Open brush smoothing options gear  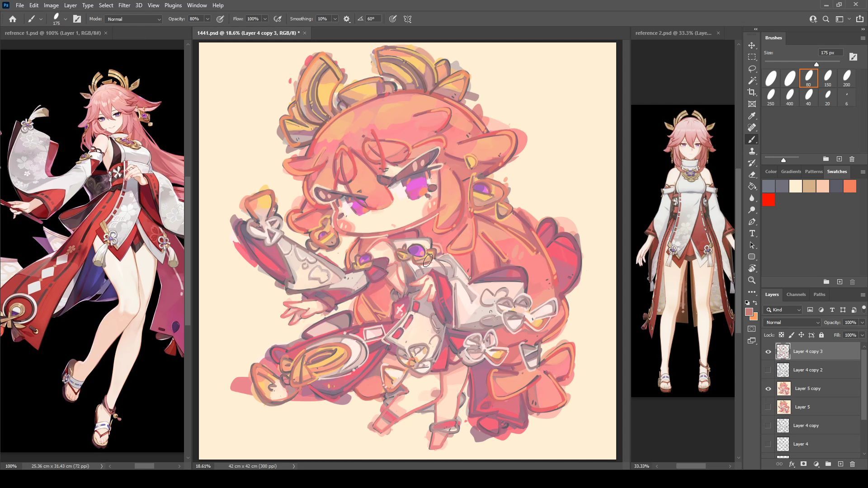(x=347, y=19)
